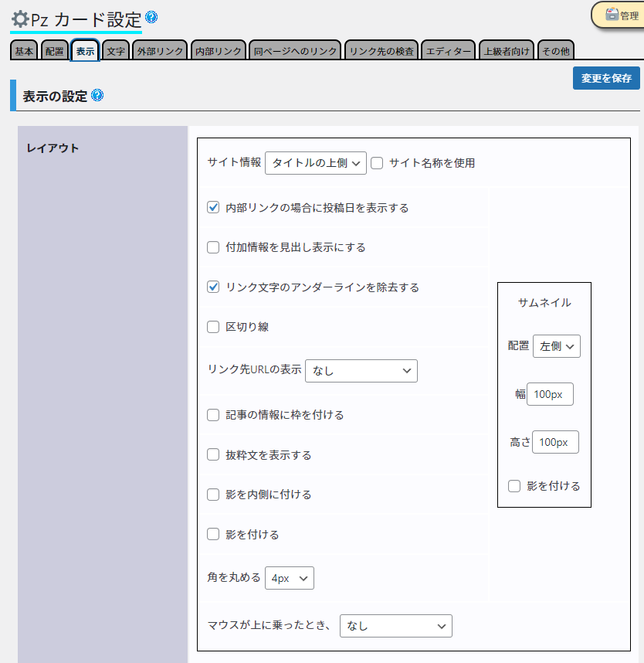
Task: Check the thumbnail 影を付ける option
Action: pyautogui.click(x=514, y=486)
